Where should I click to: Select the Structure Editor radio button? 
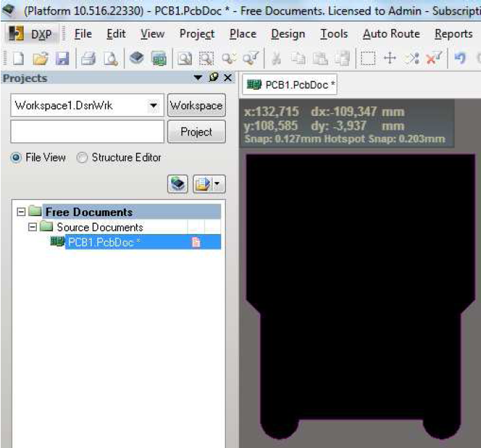click(x=82, y=158)
